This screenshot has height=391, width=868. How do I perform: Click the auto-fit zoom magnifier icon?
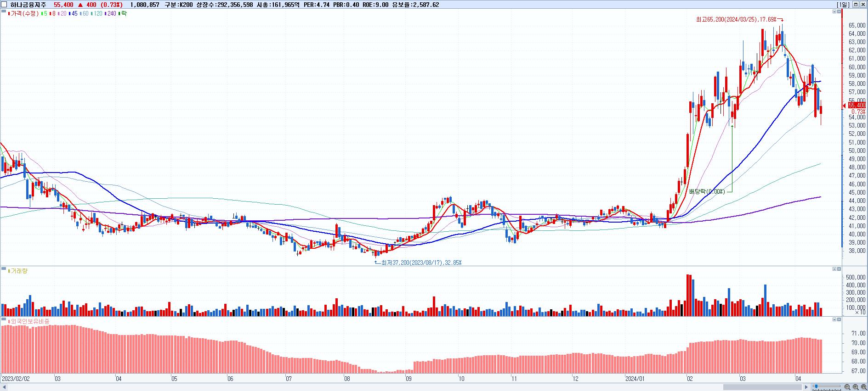pos(864,387)
